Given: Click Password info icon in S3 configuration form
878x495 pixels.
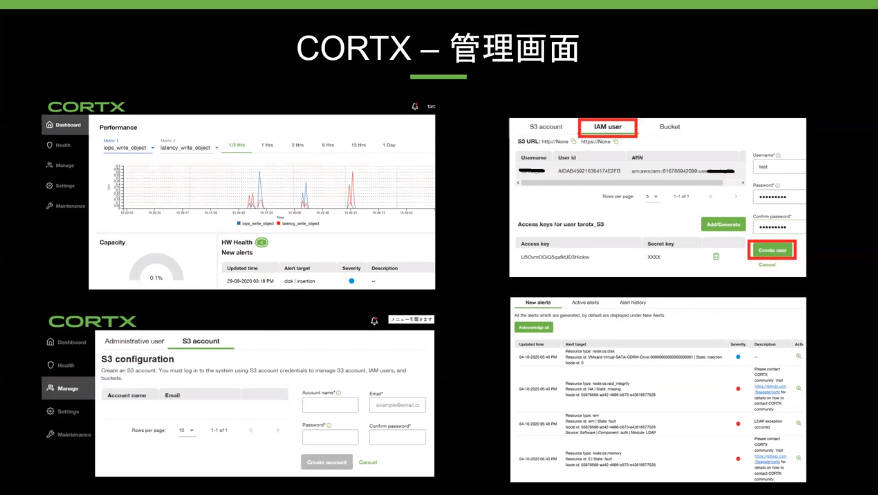Looking at the screenshot, I should tap(329, 425).
